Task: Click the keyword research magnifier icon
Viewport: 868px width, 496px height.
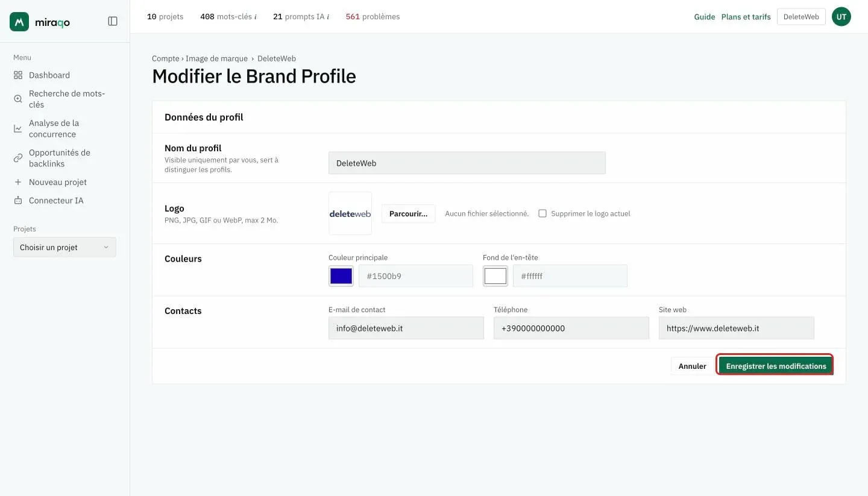Action: [x=18, y=99]
